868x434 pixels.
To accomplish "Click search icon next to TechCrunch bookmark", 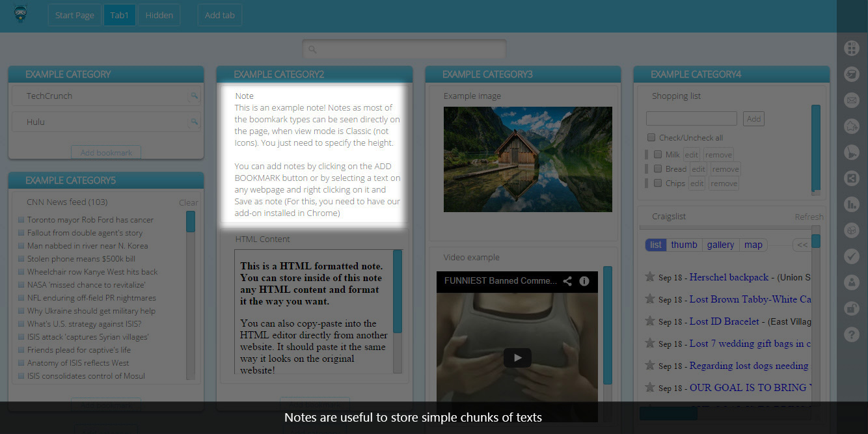I will [194, 96].
